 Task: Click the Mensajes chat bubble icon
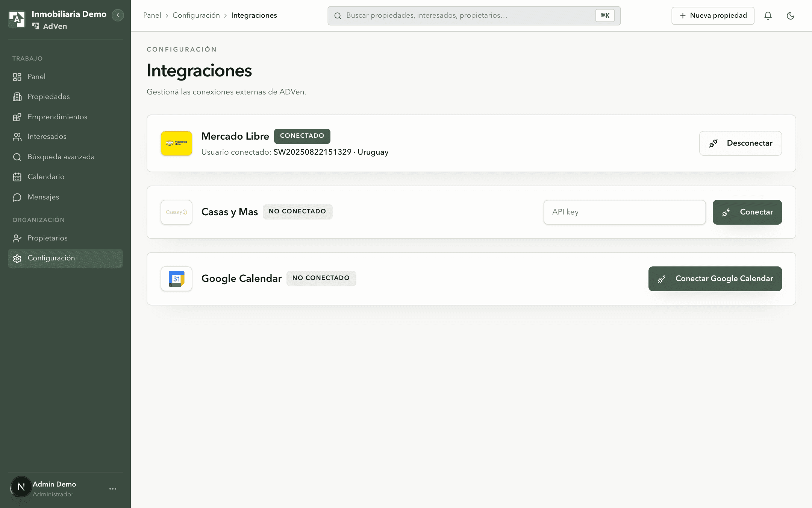(17, 197)
